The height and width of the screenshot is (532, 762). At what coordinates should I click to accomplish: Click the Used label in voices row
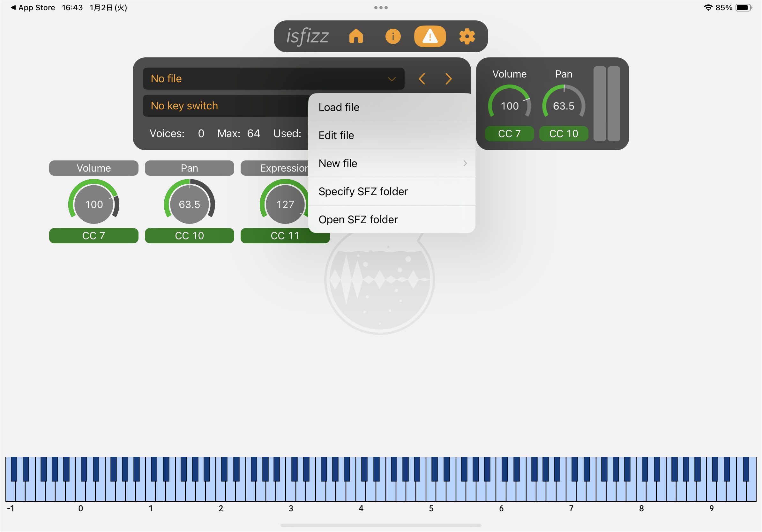(287, 133)
